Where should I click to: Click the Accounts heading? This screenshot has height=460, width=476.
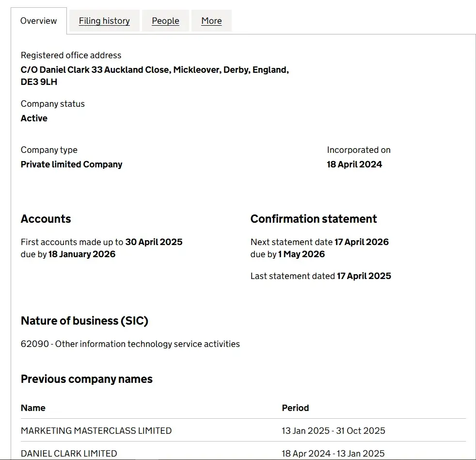46,219
